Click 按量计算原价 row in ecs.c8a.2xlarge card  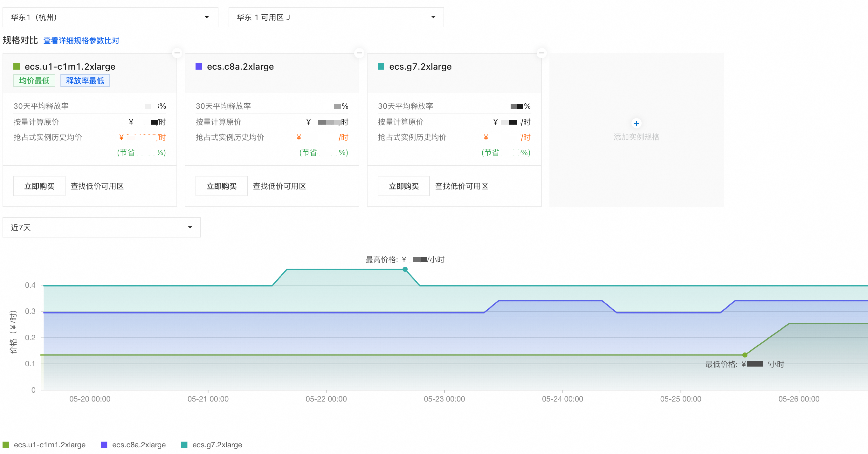click(272, 122)
